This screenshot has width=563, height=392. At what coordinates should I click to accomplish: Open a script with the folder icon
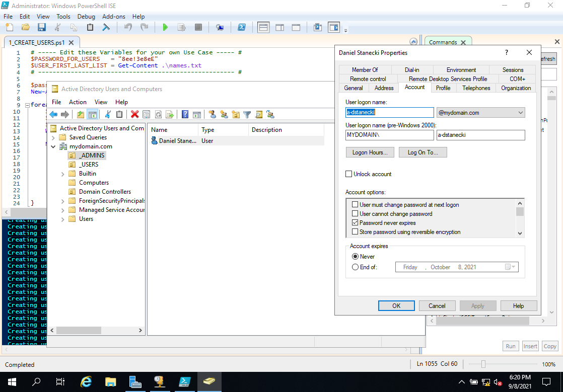point(26,27)
